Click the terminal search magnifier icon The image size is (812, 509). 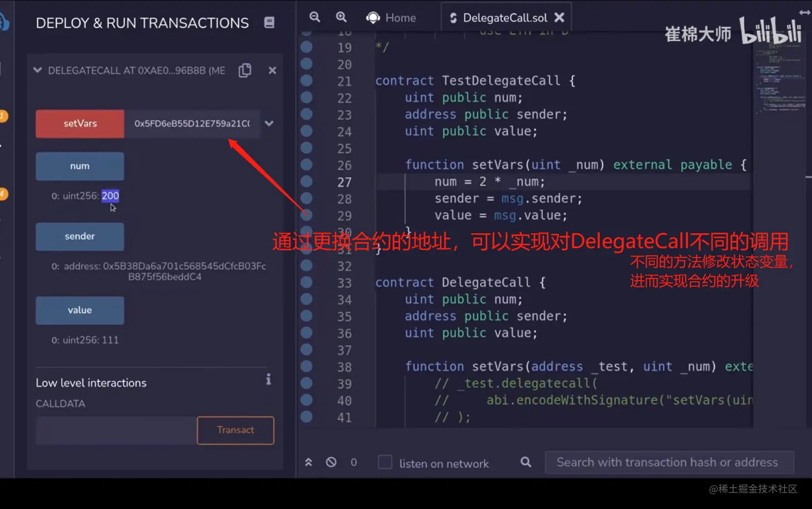pos(526,462)
